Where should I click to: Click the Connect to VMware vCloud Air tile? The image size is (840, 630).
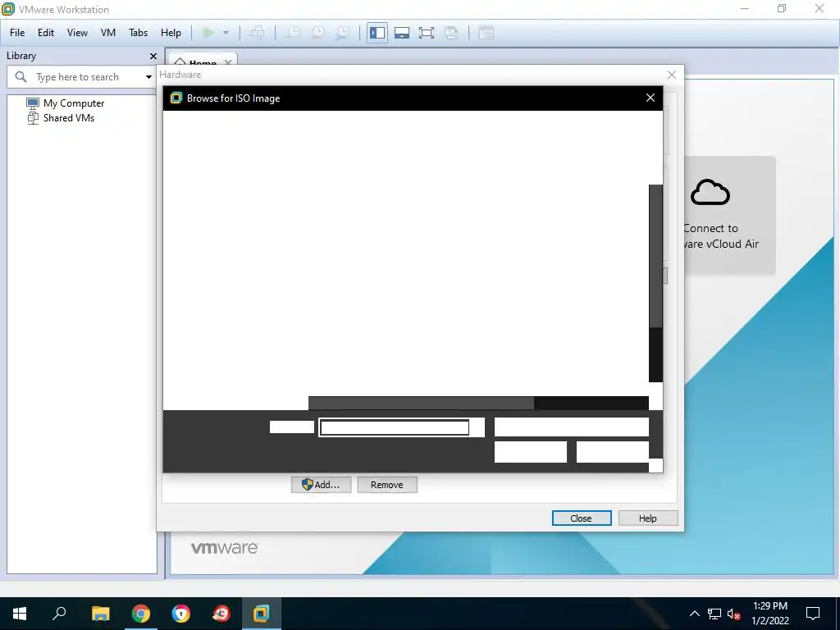point(729,216)
